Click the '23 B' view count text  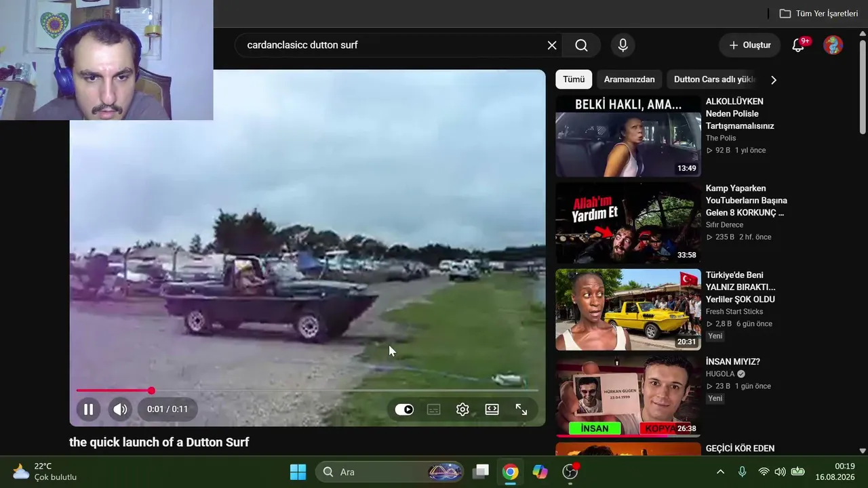pyautogui.click(x=723, y=386)
